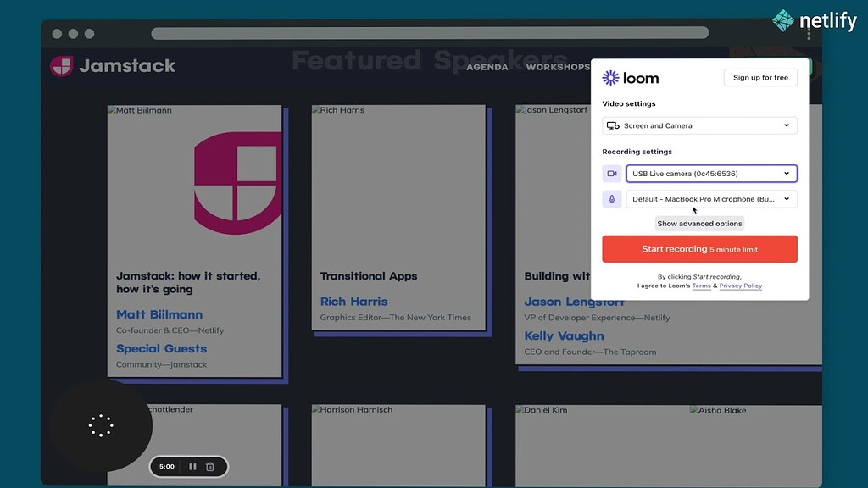
Task: Click the 'Video settings' label
Action: pos(629,103)
